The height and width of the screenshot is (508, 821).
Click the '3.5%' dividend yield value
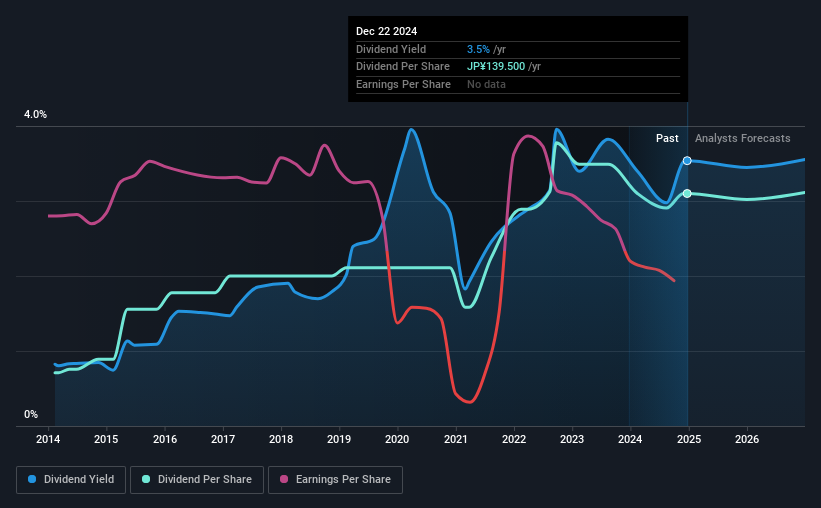(478, 49)
